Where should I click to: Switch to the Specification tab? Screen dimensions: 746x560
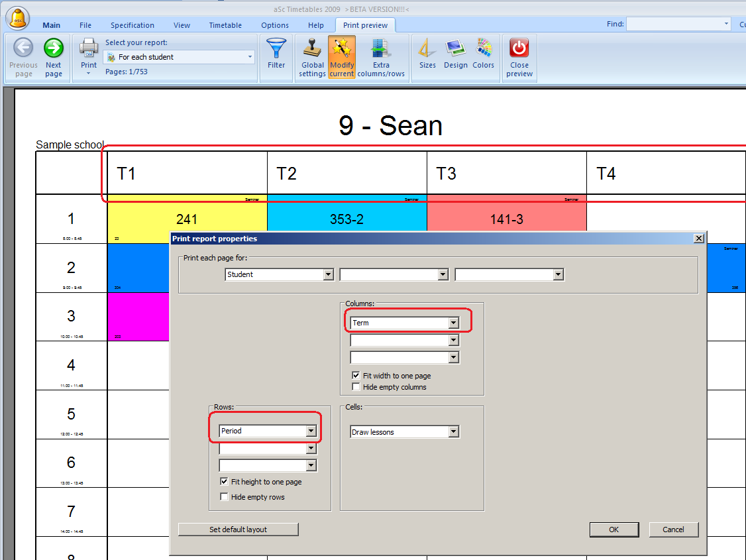pos(133,25)
